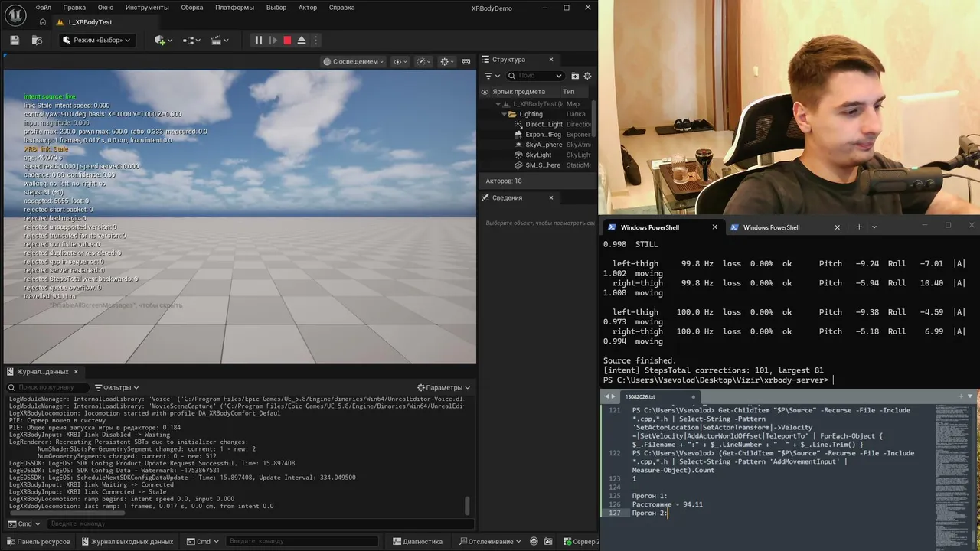Open the viewport Show eye dropdown
Image resolution: width=980 pixels, height=551 pixels.
[400, 61]
